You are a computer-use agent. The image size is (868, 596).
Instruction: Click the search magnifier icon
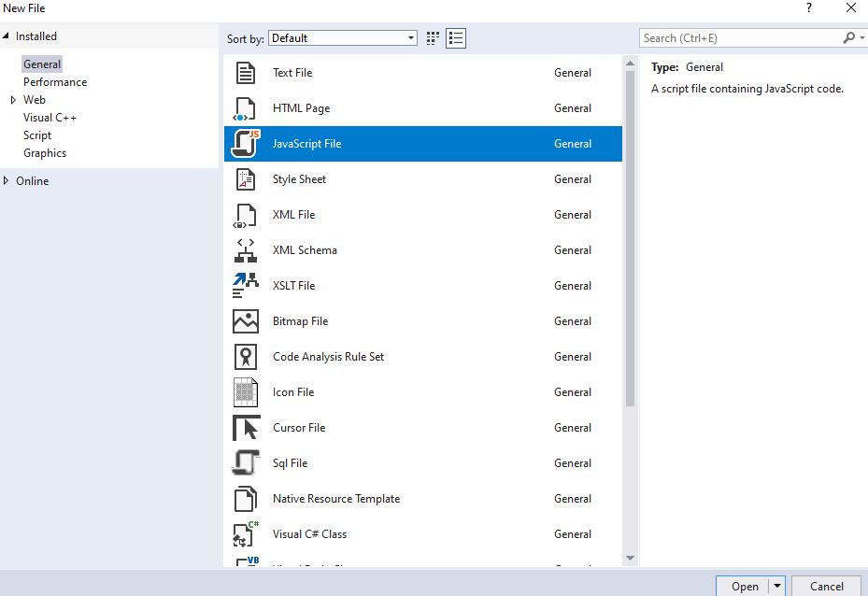point(848,38)
